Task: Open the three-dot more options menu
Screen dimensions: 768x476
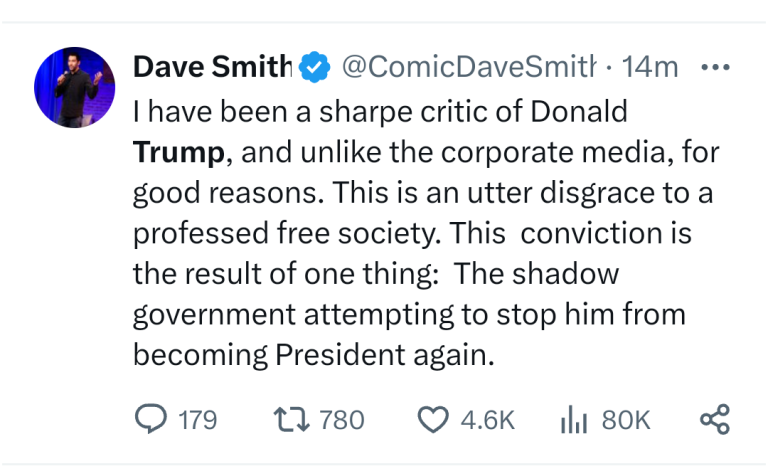Action: [717, 68]
